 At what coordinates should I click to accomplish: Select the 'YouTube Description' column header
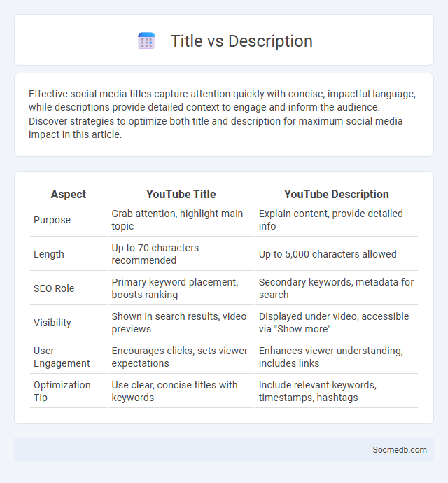click(337, 194)
